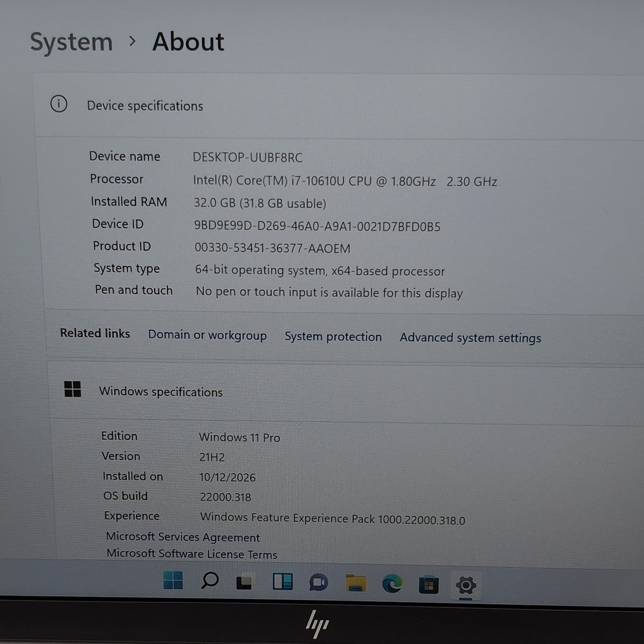
Task: Open Advanced system settings link
Action: pos(470,338)
